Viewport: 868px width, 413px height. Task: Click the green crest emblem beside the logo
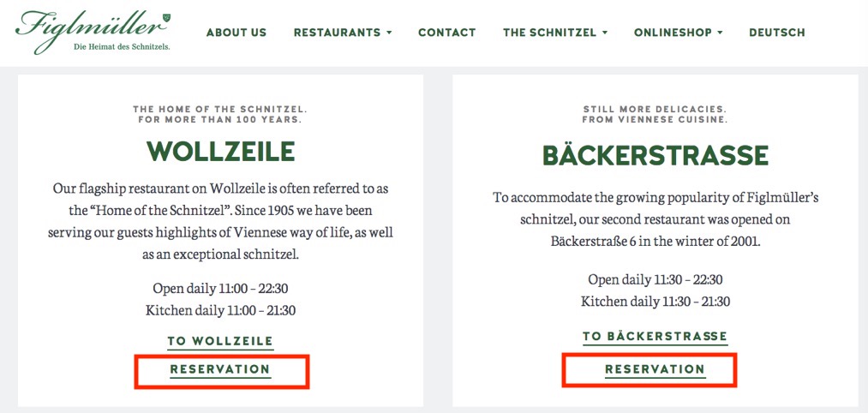point(166,19)
